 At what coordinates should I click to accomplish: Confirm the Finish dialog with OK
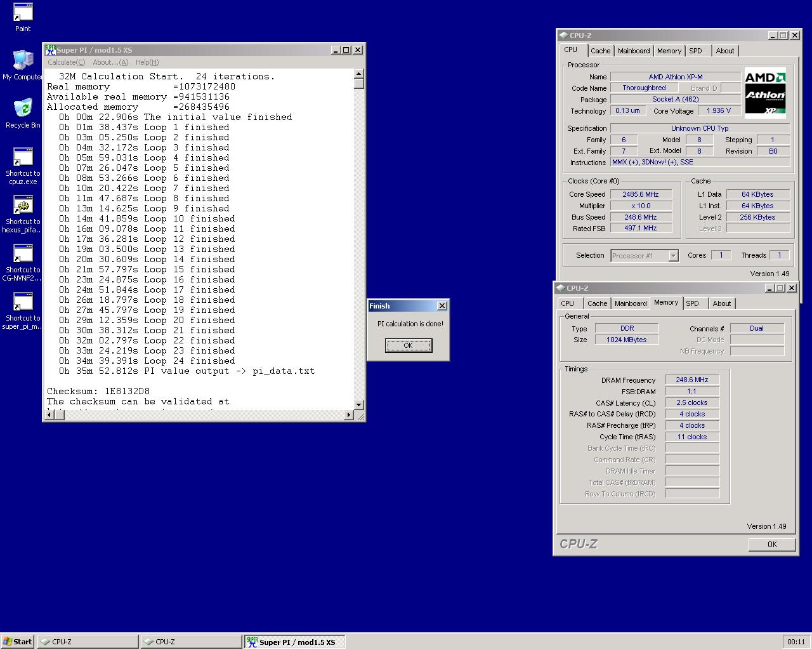pos(409,345)
